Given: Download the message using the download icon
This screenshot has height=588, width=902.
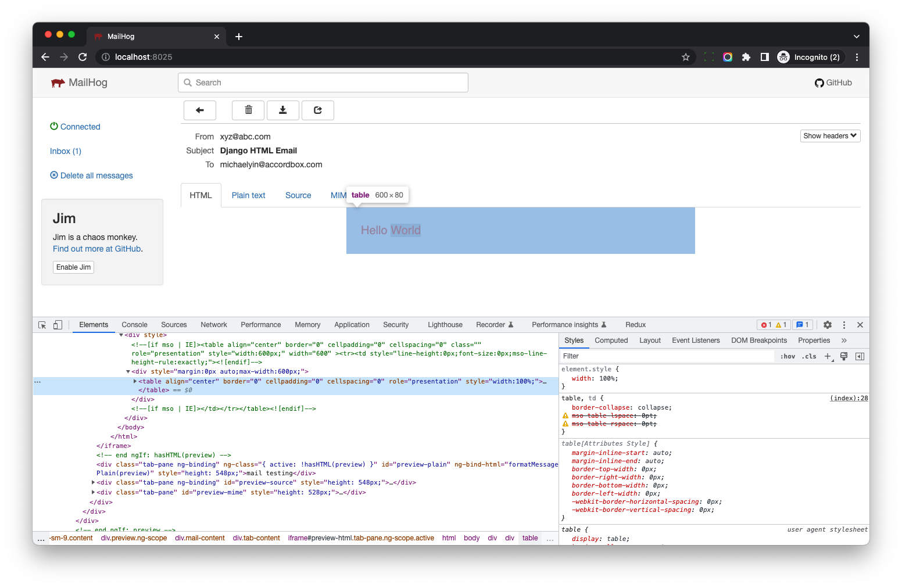Looking at the screenshot, I should (283, 110).
